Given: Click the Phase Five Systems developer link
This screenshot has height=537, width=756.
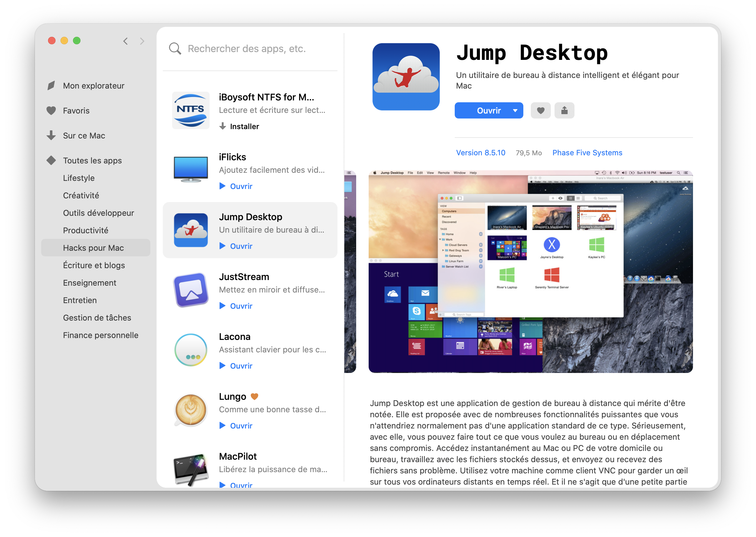Looking at the screenshot, I should coord(587,153).
